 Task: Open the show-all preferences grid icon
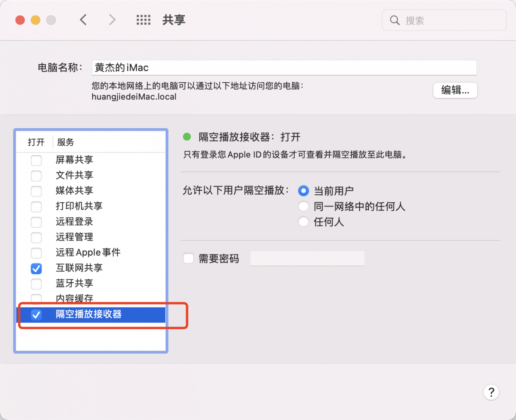[143, 20]
